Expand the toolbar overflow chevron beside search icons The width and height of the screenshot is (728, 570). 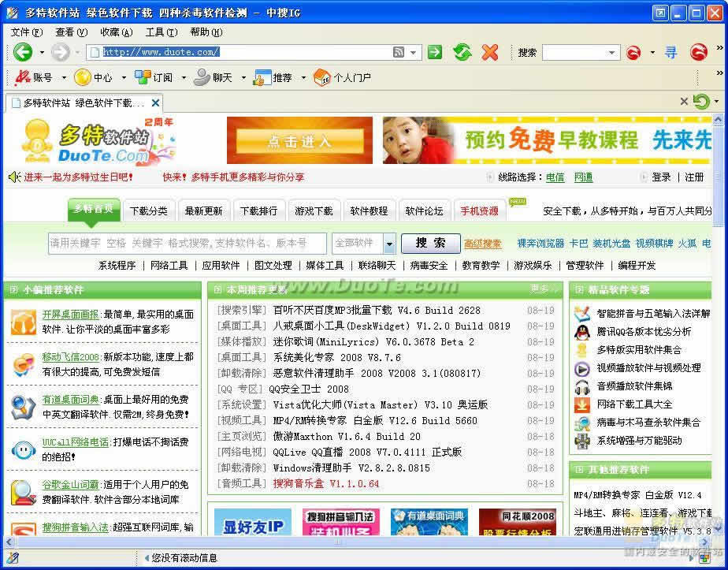point(719,47)
